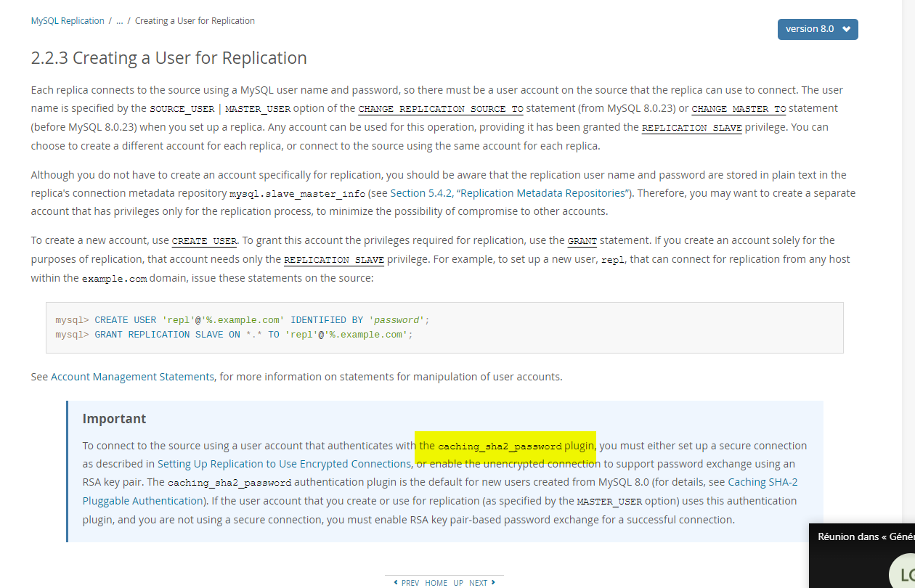Click the CREATE USER 'repl' code line
The height and width of the screenshot is (588, 915).
243,320
